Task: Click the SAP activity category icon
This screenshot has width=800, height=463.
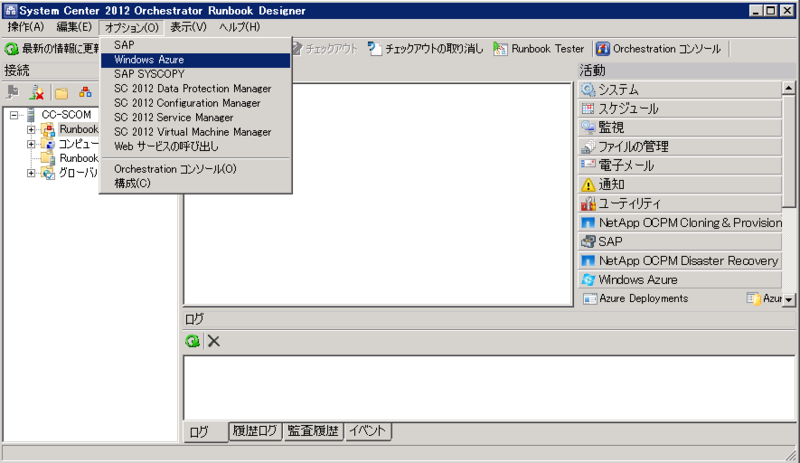Action: [x=588, y=241]
